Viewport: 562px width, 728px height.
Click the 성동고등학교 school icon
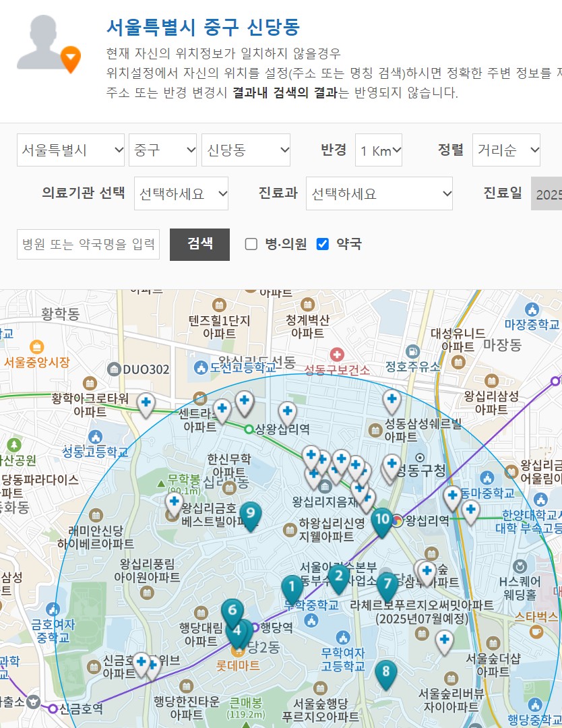coord(95,437)
